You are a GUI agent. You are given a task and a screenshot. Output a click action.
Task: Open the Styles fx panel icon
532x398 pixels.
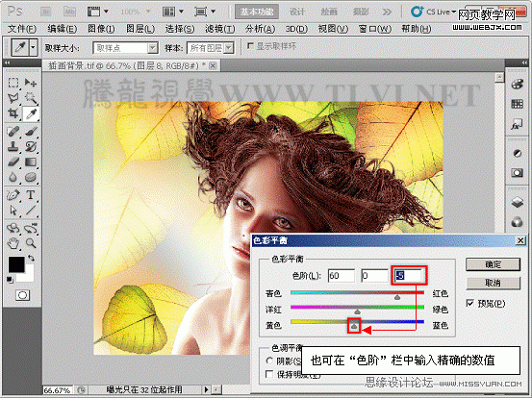click(517, 125)
